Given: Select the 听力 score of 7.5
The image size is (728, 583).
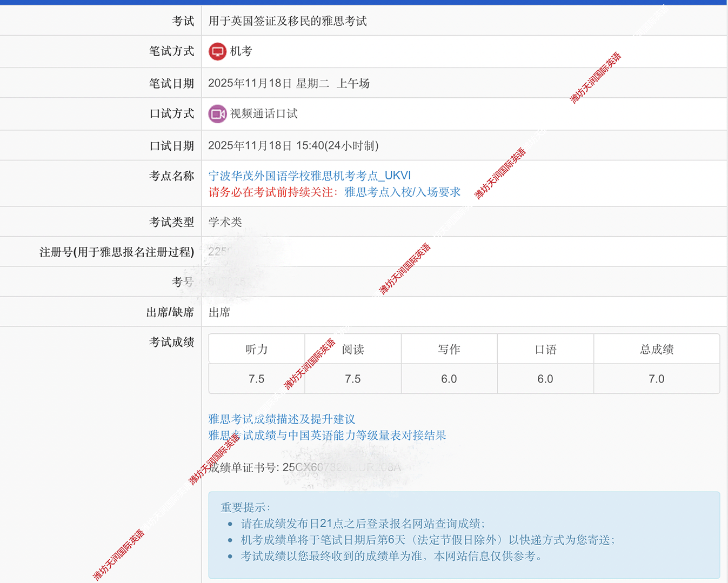Looking at the screenshot, I should point(256,379).
